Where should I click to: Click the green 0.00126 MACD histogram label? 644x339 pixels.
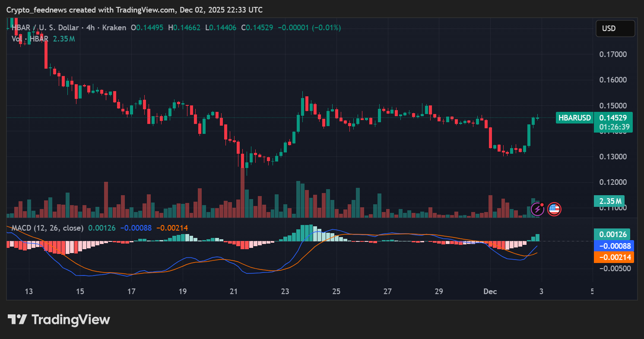612,234
